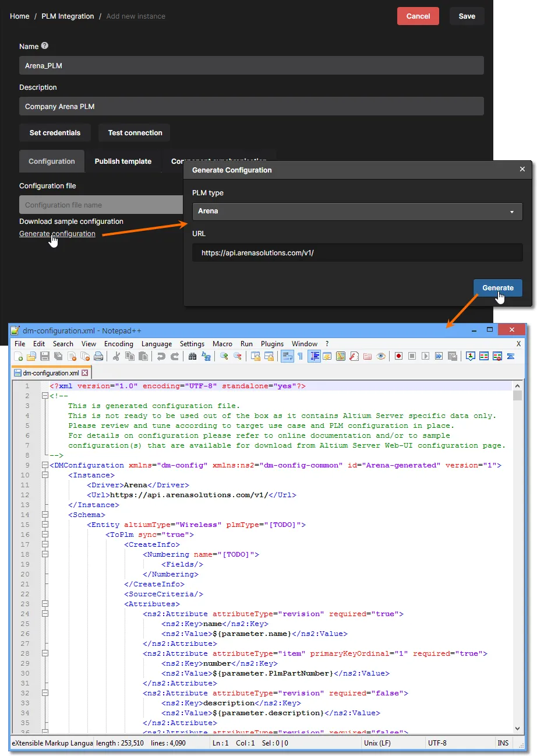
Task: Collapse the comment fold at line 2
Action: pyautogui.click(x=45, y=396)
